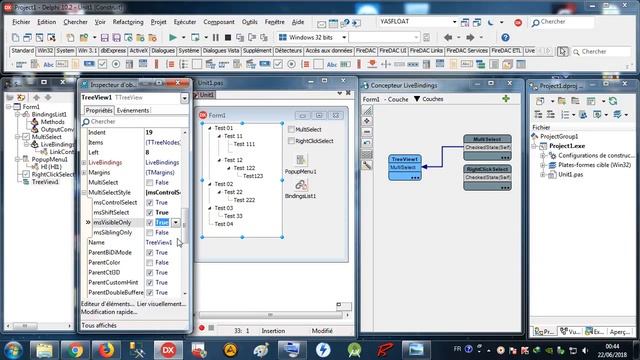Collapse the Project1.exe node in the project tree

(x=534, y=146)
